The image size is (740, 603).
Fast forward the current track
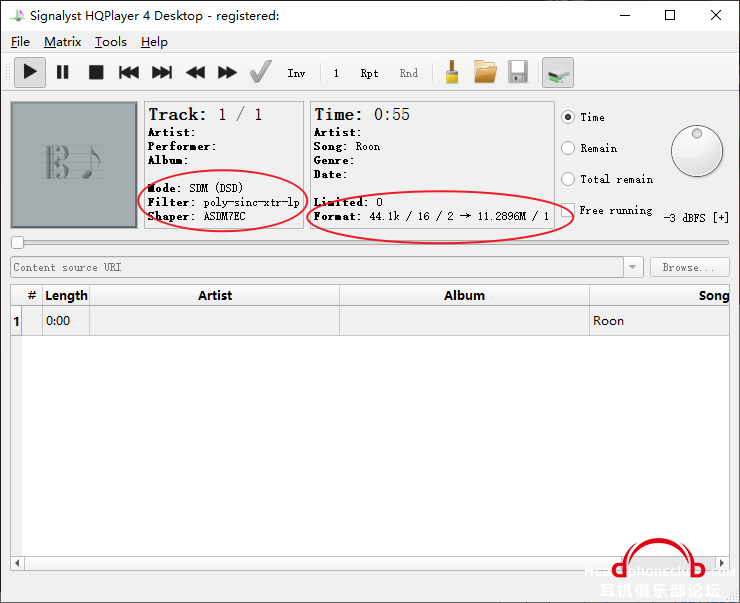(227, 73)
